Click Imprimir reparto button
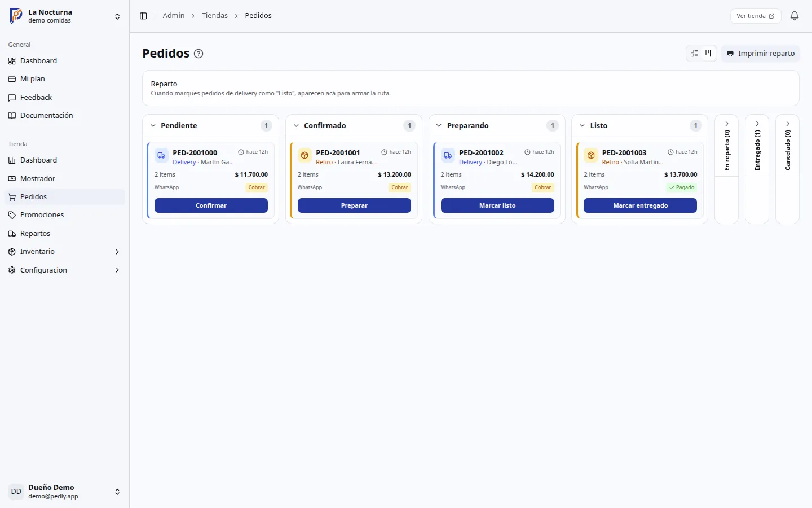The height and width of the screenshot is (508, 812). (761, 54)
